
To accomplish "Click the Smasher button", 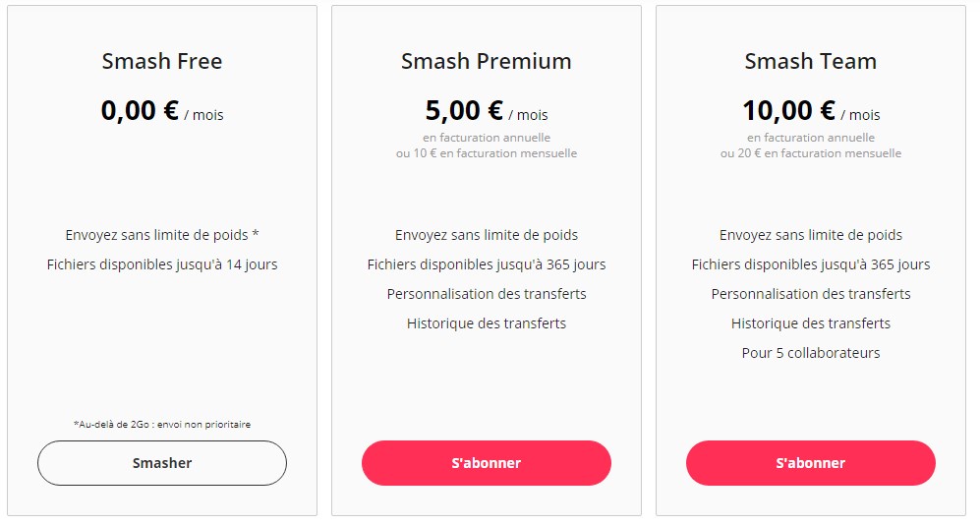I will coord(162,463).
